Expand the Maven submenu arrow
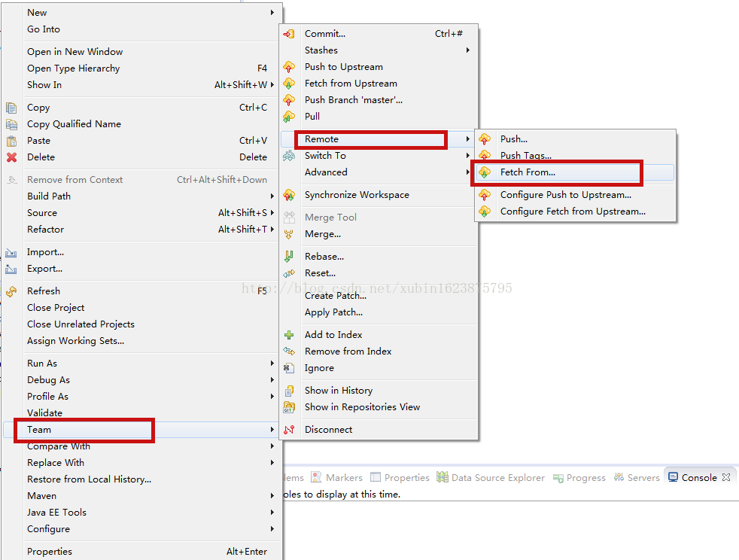 tap(272, 496)
